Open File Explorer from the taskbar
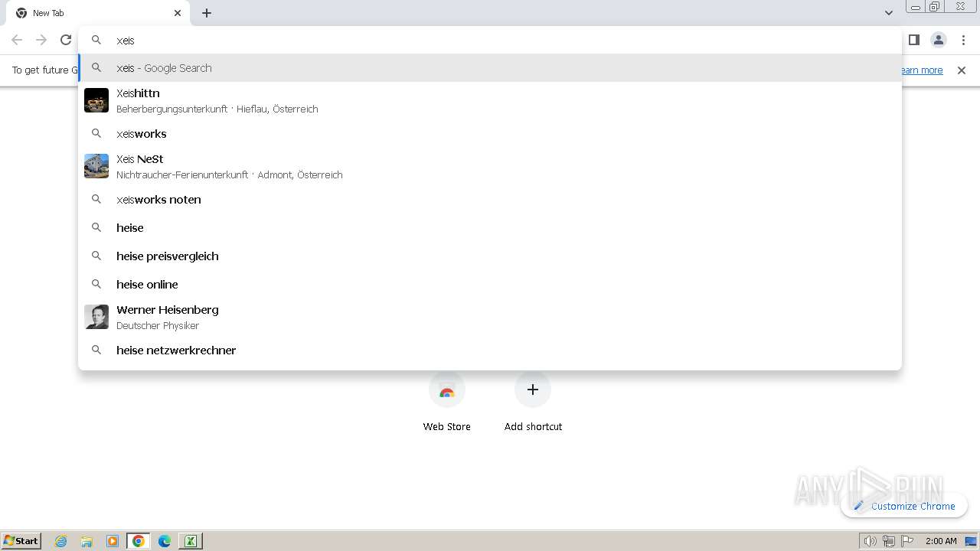Viewport: 980px width, 551px height. pos(87,541)
